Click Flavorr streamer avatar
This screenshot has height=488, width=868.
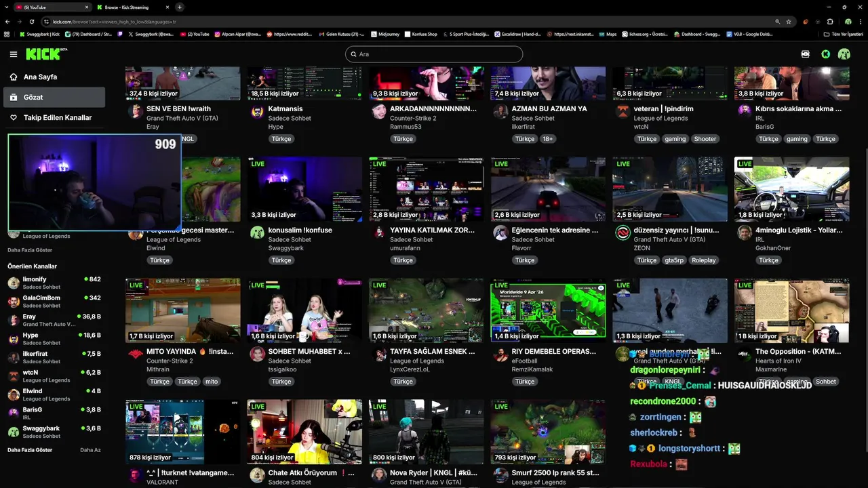tap(500, 233)
